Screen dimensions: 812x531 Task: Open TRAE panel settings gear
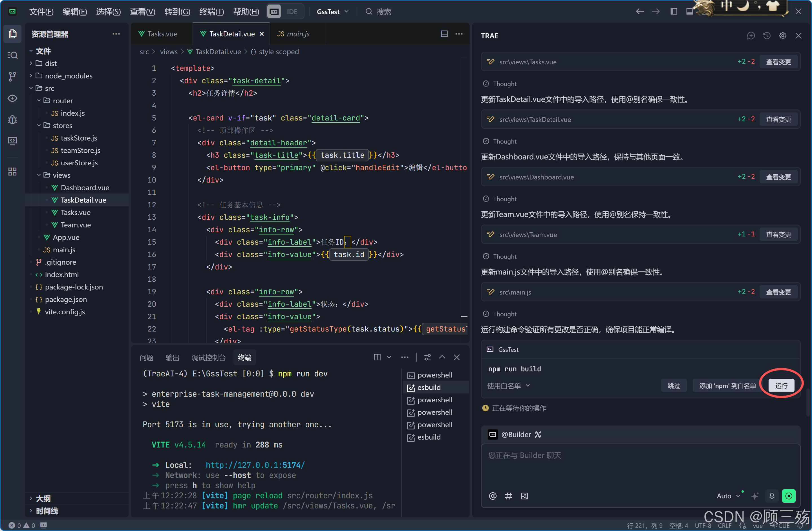click(x=782, y=36)
